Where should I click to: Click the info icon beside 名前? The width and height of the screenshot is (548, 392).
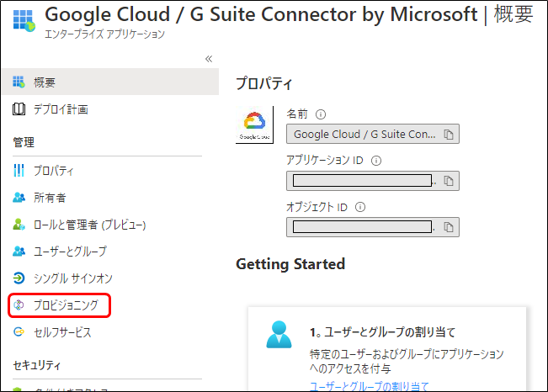click(321, 115)
